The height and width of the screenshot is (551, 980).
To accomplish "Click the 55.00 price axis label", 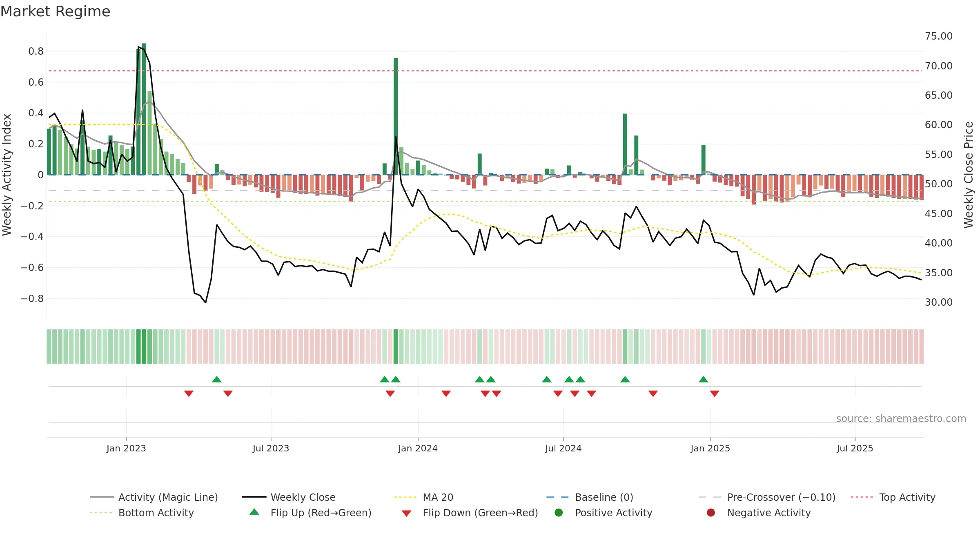I will [939, 155].
